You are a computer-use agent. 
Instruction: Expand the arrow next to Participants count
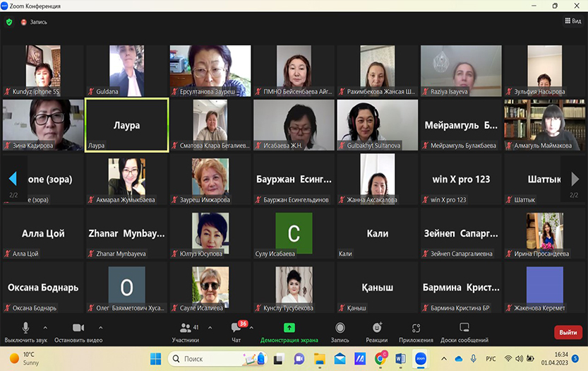210,328
